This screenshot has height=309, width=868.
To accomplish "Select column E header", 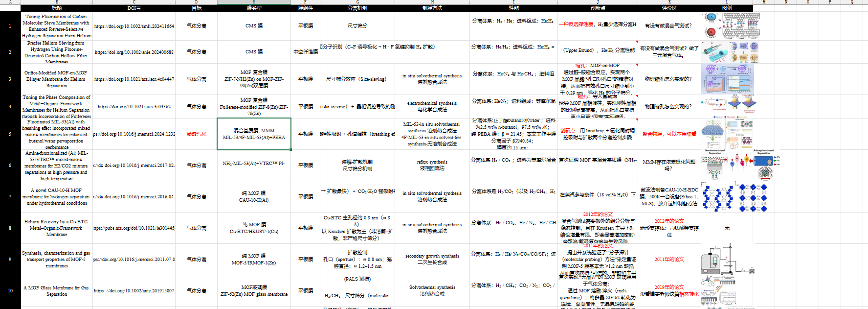I will click(x=254, y=2).
